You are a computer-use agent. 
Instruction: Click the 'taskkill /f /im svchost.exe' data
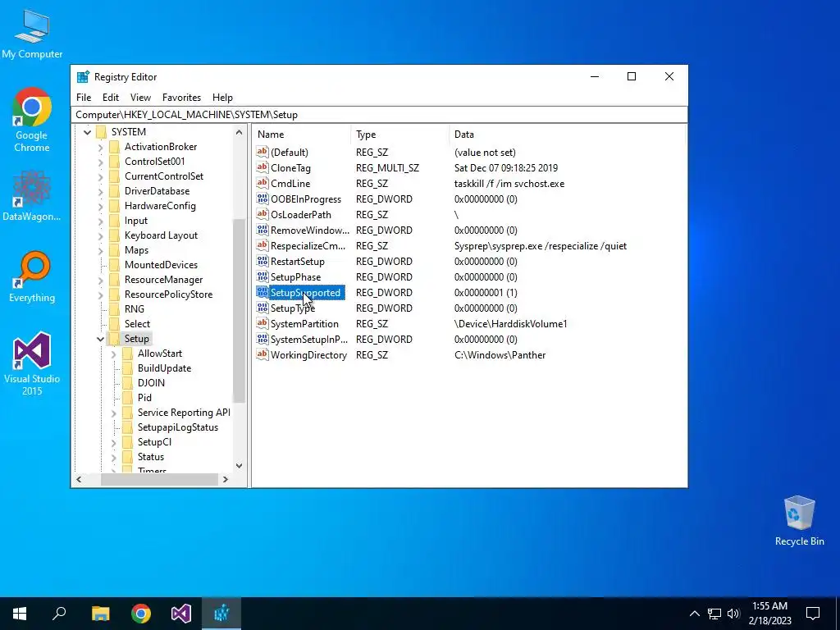(509, 183)
